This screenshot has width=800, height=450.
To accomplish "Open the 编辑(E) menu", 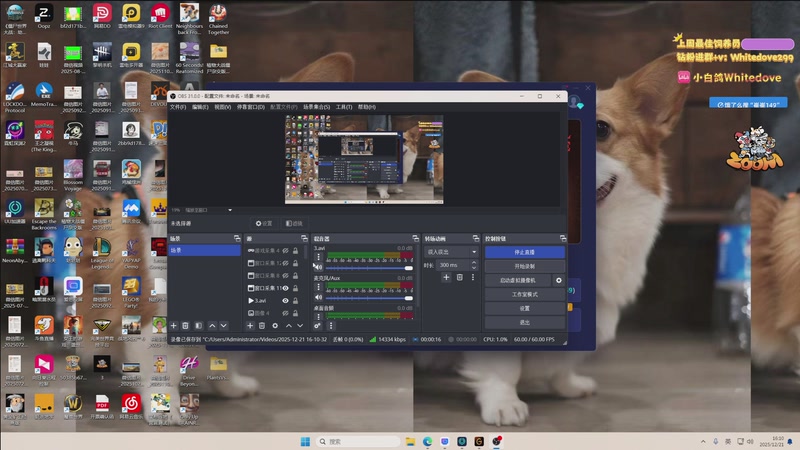I will [x=200, y=107].
